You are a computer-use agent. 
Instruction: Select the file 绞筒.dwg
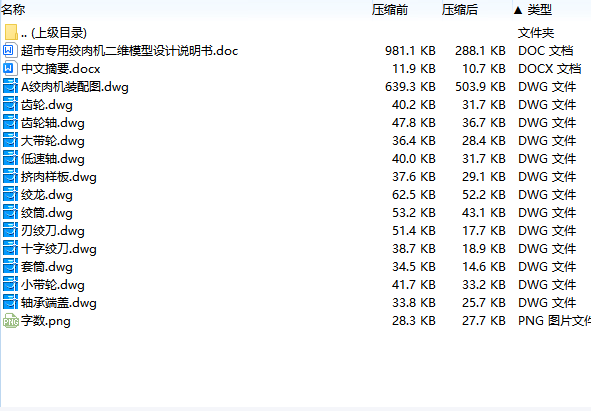click(47, 213)
